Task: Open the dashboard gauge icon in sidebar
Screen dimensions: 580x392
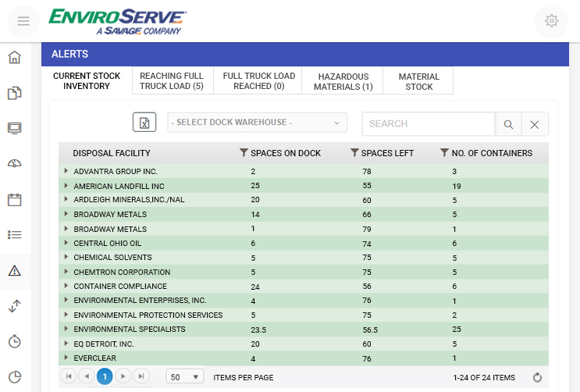Action: coord(15,163)
